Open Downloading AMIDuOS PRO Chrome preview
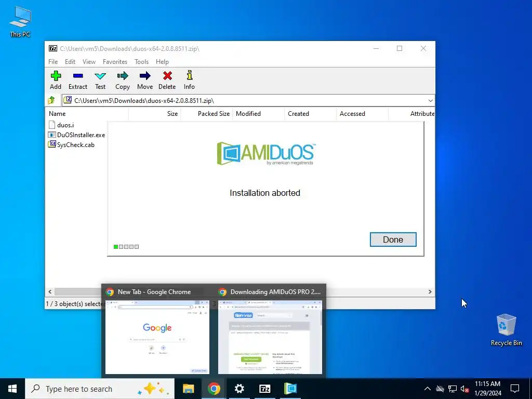Image resolution: width=532 pixels, height=399 pixels. click(270, 331)
